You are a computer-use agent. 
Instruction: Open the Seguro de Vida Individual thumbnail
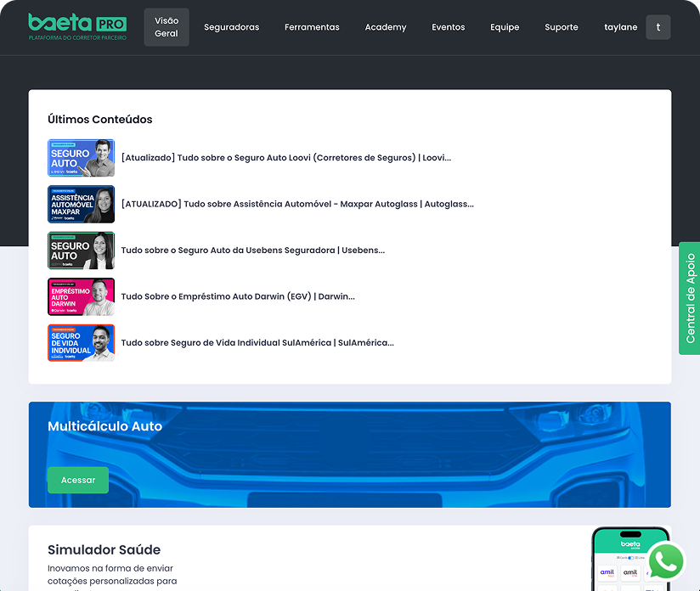(82, 343)
